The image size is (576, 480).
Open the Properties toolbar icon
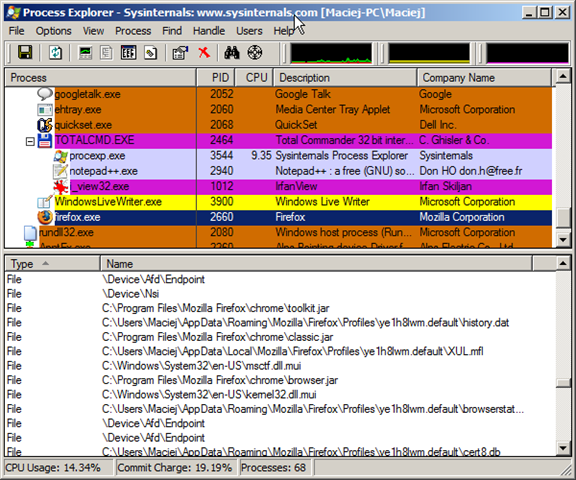click(180, 53)
